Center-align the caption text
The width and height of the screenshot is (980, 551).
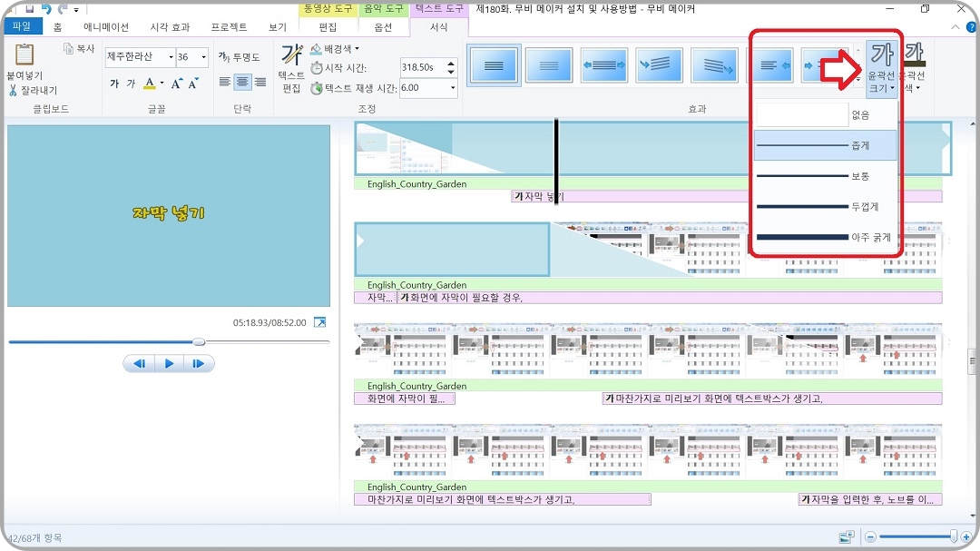242,82
